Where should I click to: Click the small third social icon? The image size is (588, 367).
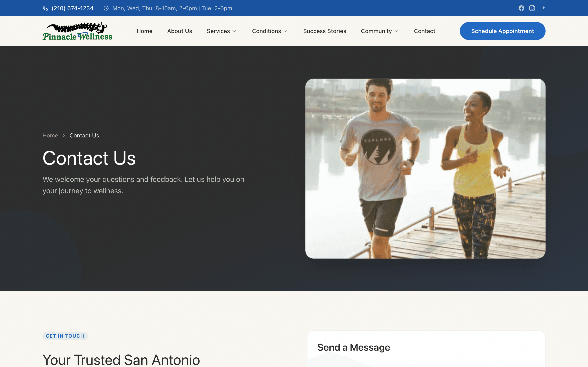pyautogui.click(x=543, y=8)
